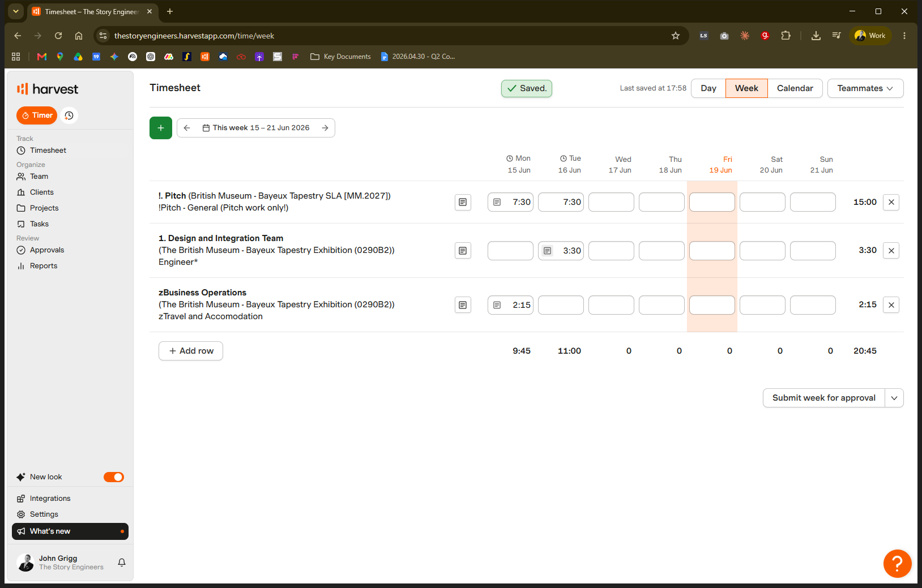Click Pitch Wednesday time field
The height and width of the screenshot is (588, 922).
611,202
